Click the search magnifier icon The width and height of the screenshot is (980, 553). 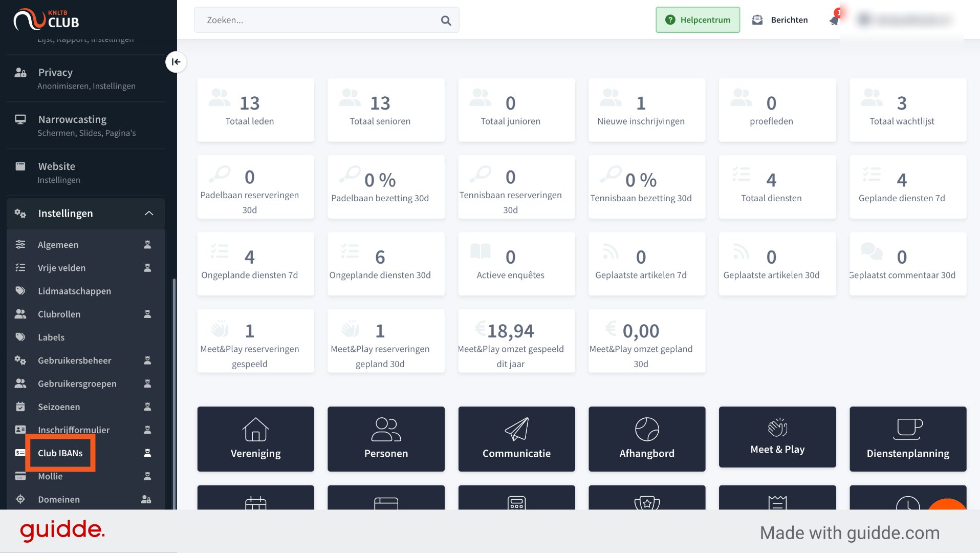[446, 20]
